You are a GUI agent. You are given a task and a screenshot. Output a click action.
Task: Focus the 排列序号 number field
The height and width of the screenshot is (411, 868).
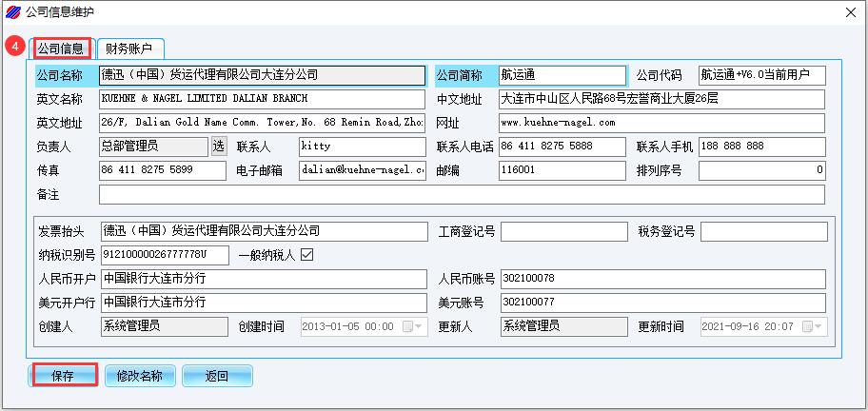[761, 170]
